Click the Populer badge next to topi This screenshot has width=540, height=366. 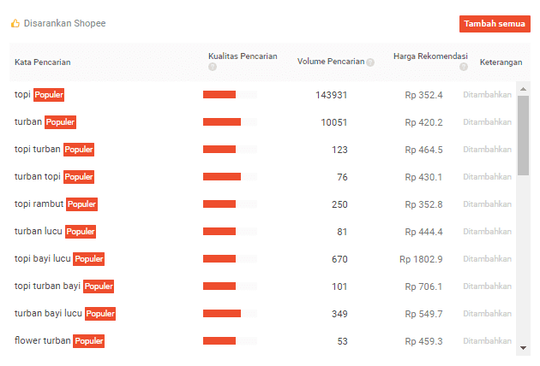coord(49,95)
